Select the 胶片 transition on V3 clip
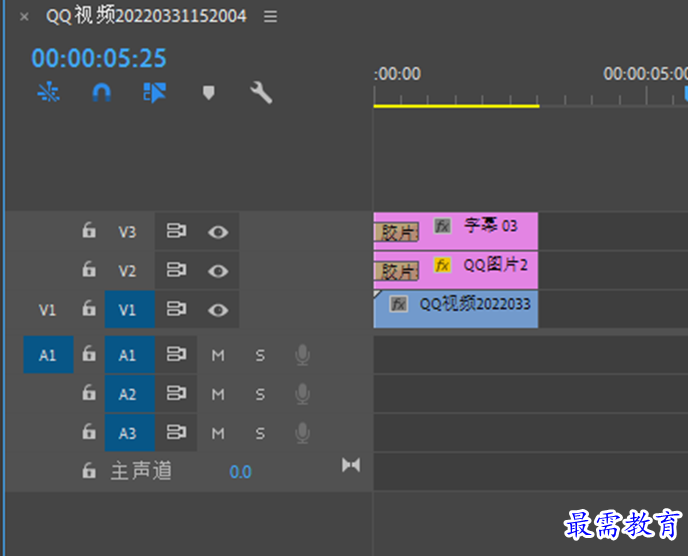 tap(397, 232)
